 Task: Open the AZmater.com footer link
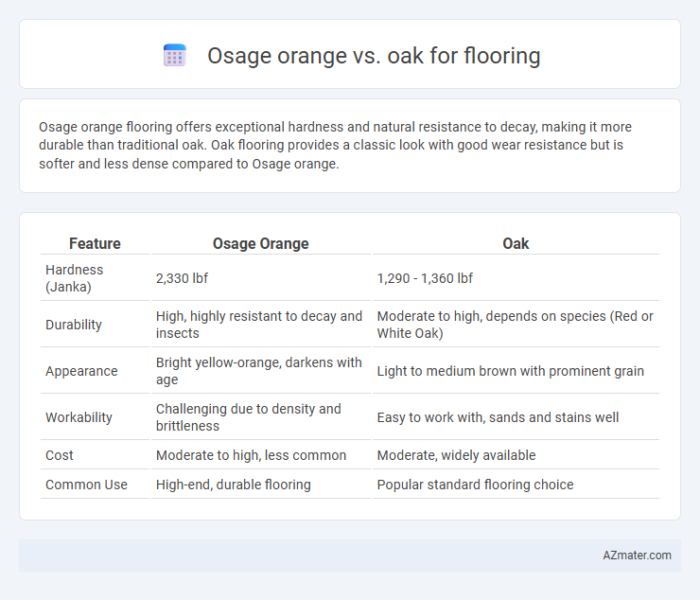coord(637,555)
